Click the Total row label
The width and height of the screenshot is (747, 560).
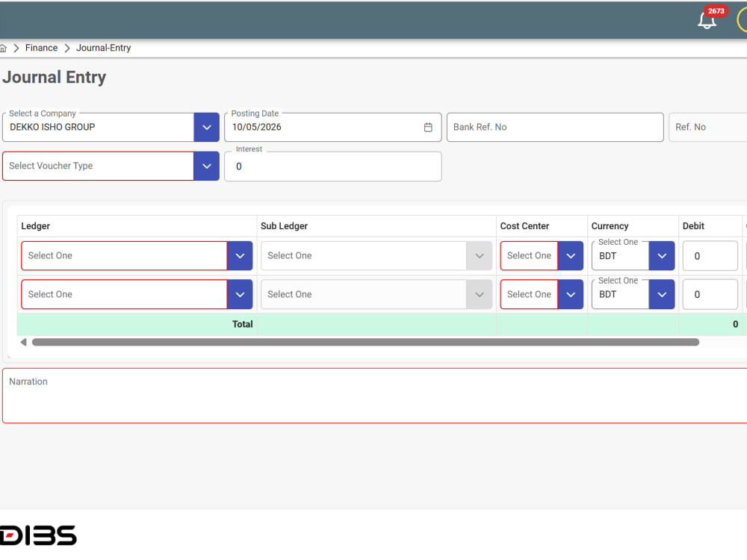click(x=243, y=324)
